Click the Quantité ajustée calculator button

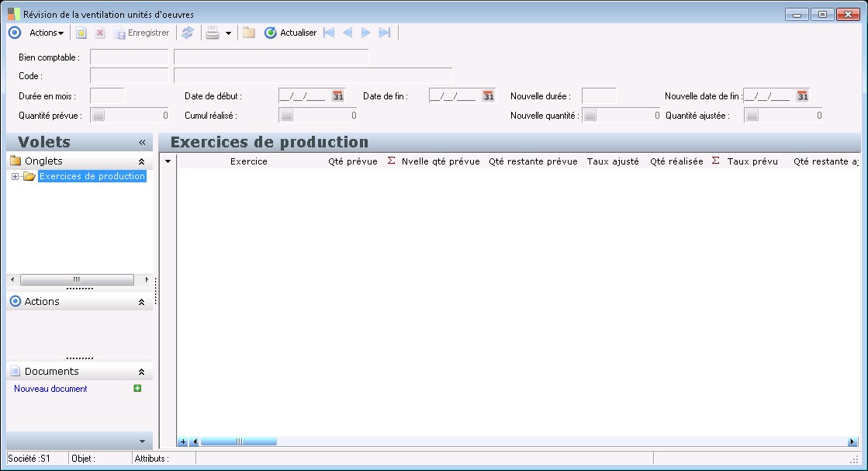[x=752, y=115]
